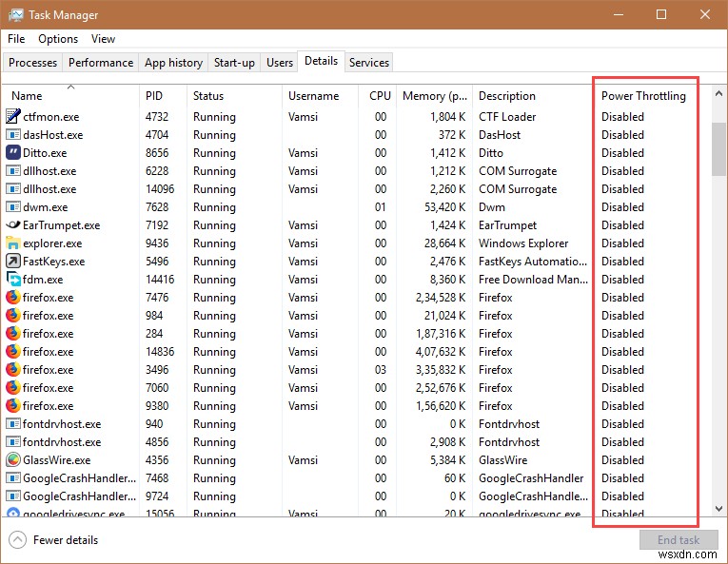Select the GlassWire.exe process name
728x564 pixels.
(57, 459)
